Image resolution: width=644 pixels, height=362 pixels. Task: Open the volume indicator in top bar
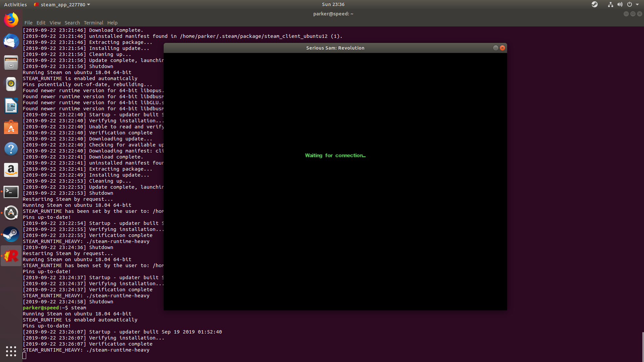tap(620, 4)
